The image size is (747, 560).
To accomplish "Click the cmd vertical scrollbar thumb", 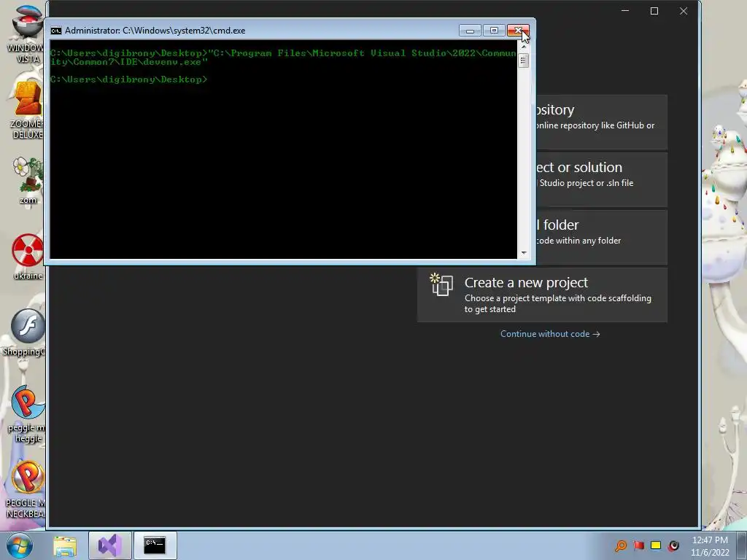I will (x=524, y=61).
